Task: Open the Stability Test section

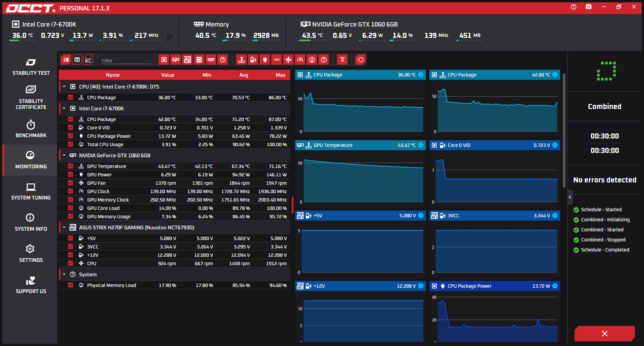Action: click(31, 67)
